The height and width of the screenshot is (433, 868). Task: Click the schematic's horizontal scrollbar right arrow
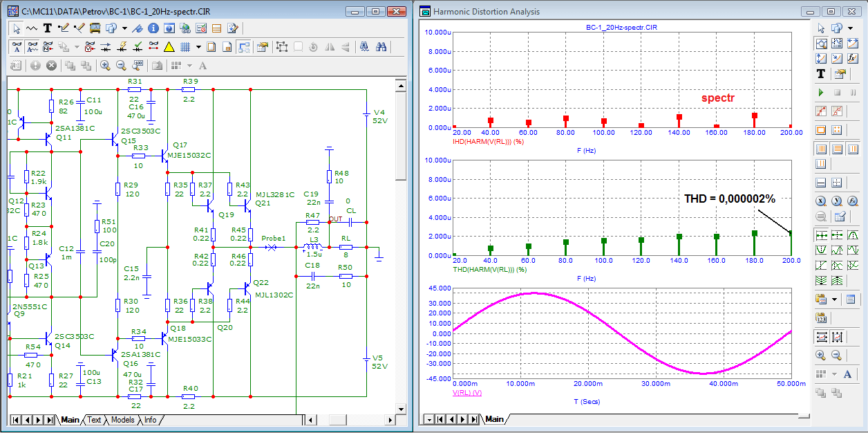tap(390, 420)
